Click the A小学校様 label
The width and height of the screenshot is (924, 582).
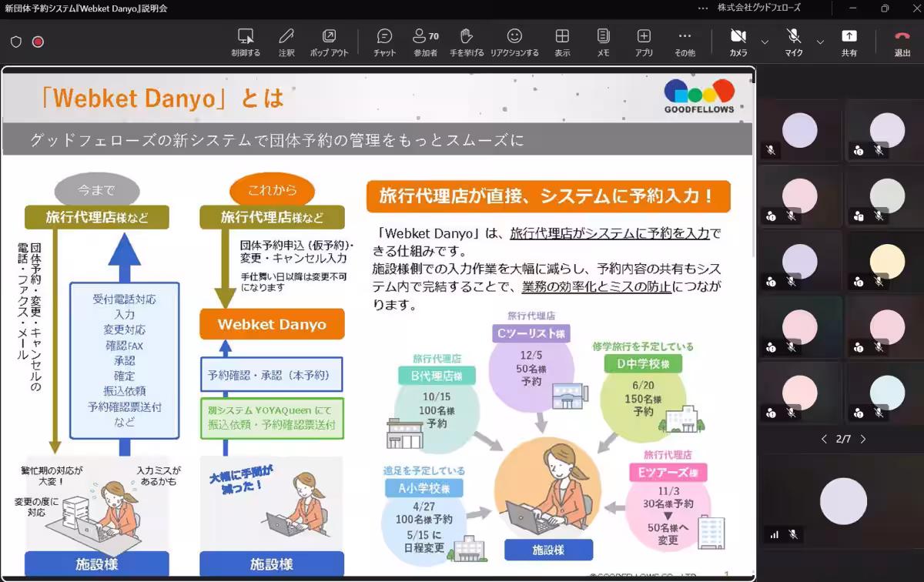423,488
